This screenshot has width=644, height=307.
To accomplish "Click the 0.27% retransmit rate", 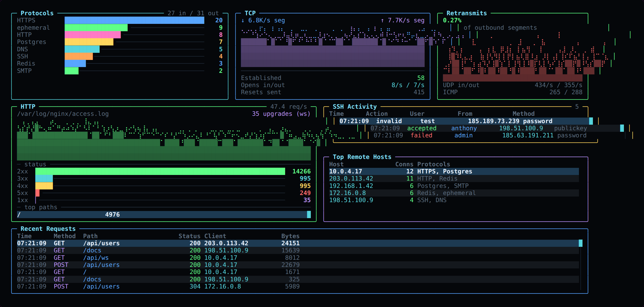I will (452, 20).
